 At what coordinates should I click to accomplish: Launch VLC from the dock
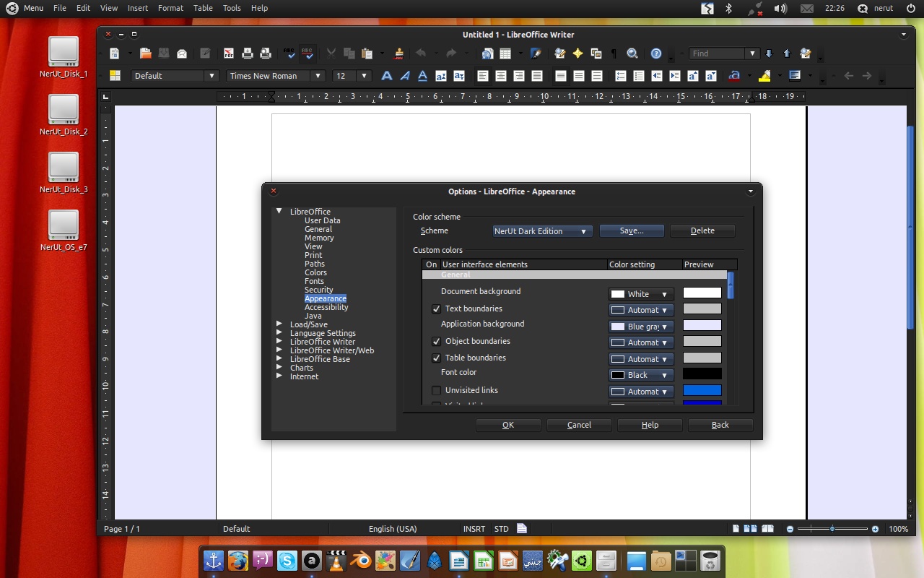(336, 560)
